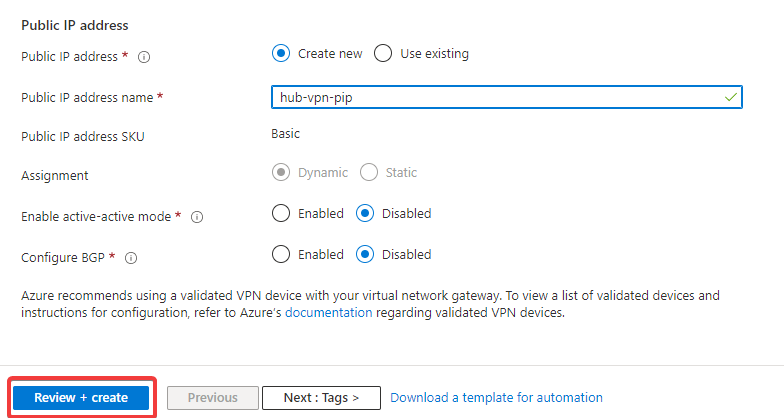The image size is (784, 418).
Task: Click info icon beside Enable active-active mode
Action: pyautogui.click(x=197, y=217)
